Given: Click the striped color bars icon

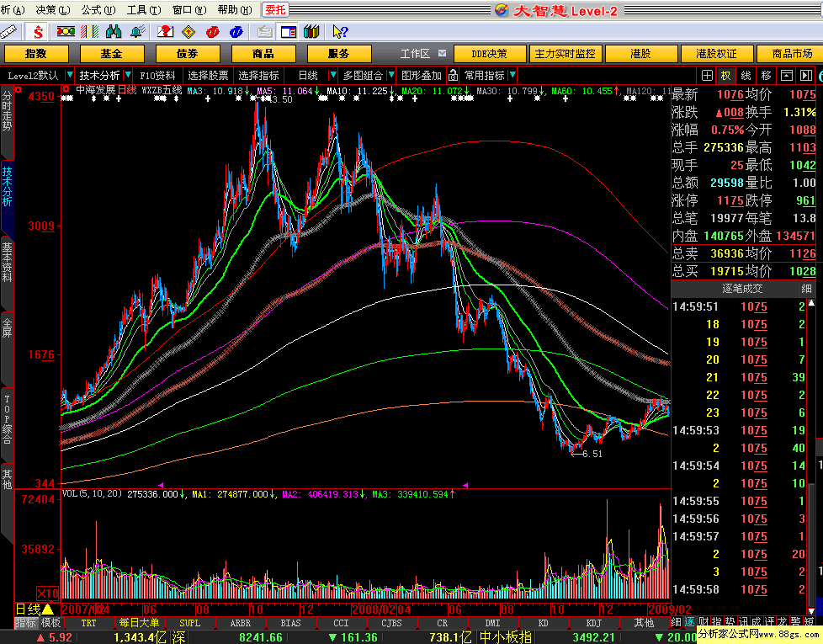Looking at the screenshot, I should tap(89, 32).
